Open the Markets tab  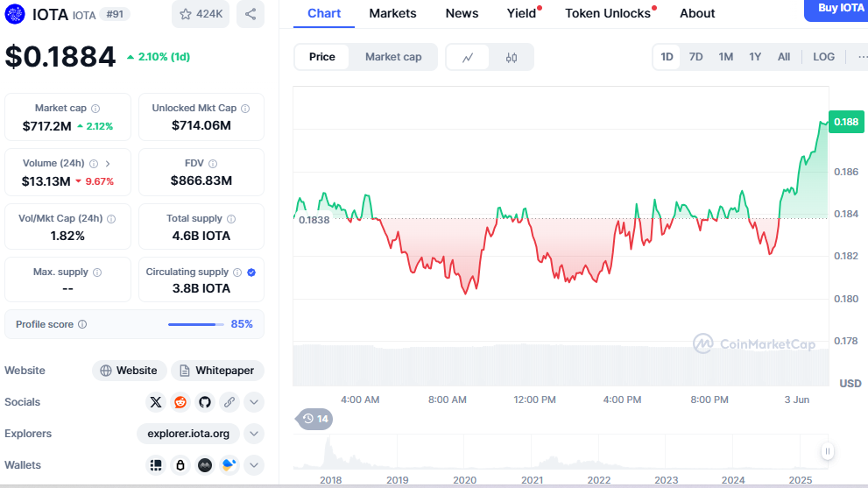[x=392, y=13]
